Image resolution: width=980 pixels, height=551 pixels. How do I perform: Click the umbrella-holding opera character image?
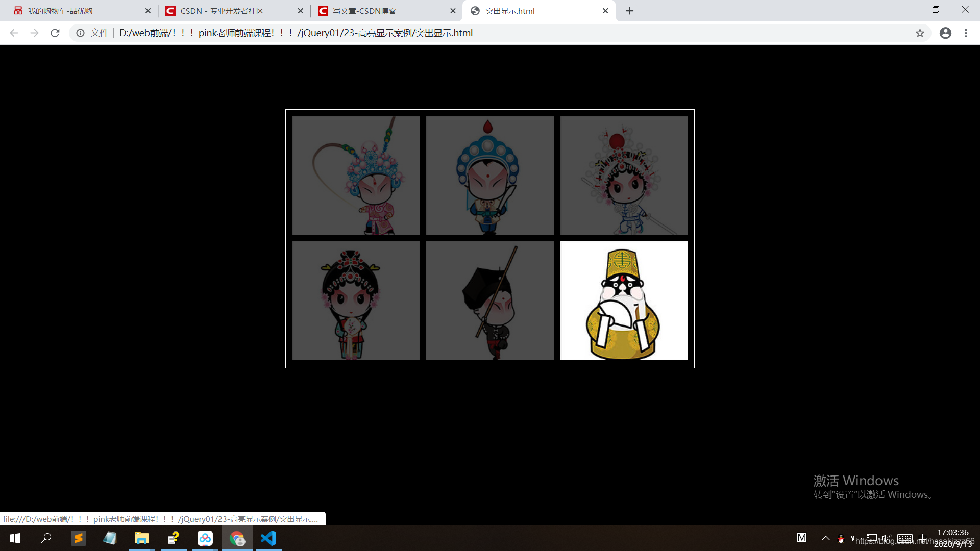pos(489,300)
